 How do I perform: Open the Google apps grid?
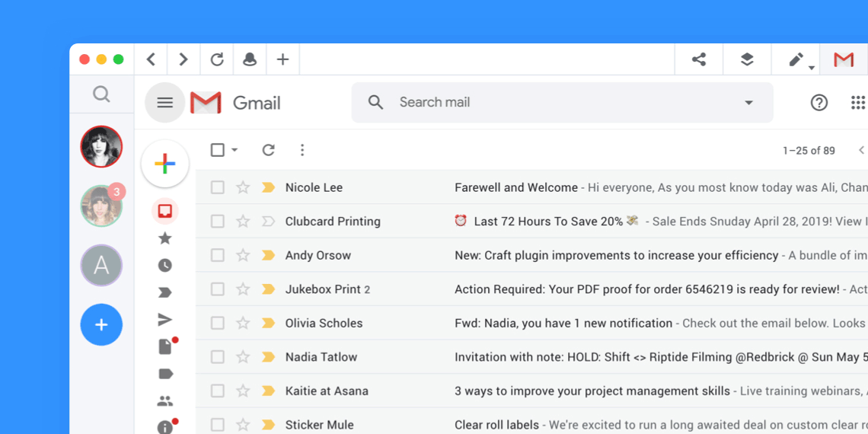(858, 103)
